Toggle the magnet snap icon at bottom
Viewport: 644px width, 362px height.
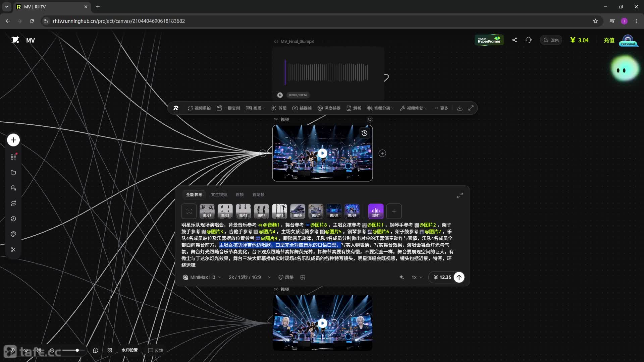click(x=39, y=350)
